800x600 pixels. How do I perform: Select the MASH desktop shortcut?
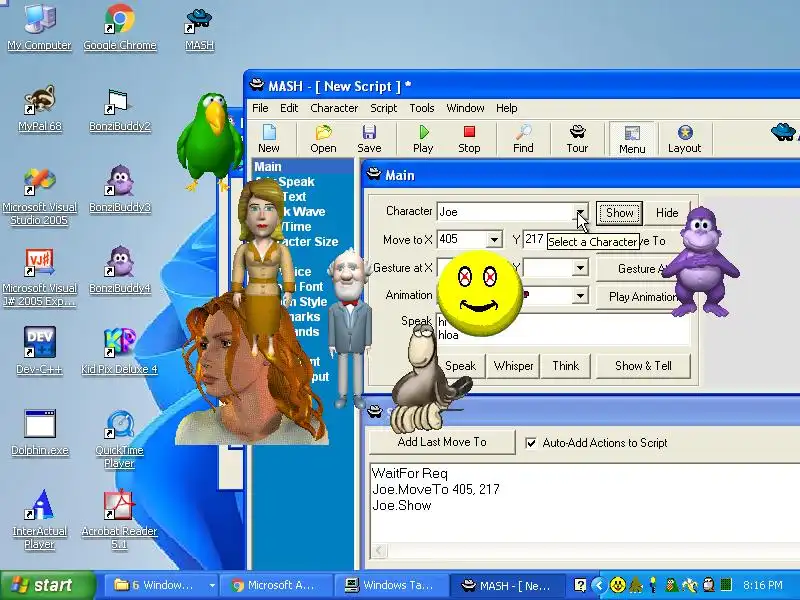(x=199, y=28)
